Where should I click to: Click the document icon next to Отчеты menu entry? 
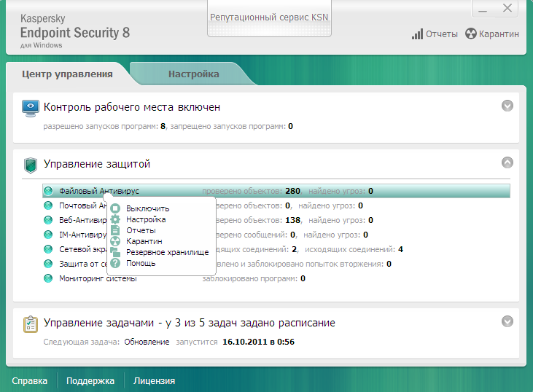[115, 230]
